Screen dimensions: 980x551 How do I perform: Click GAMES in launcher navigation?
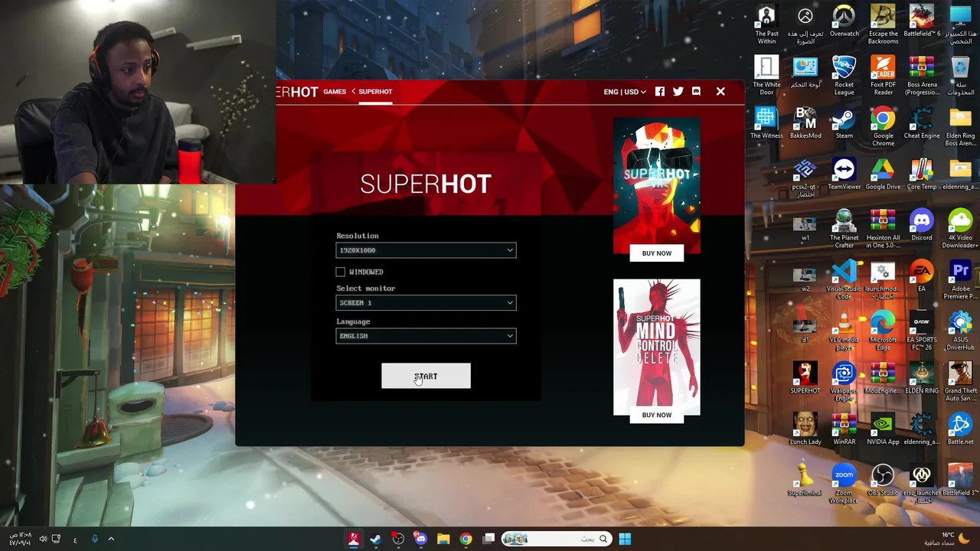click(x=335, y=92)
